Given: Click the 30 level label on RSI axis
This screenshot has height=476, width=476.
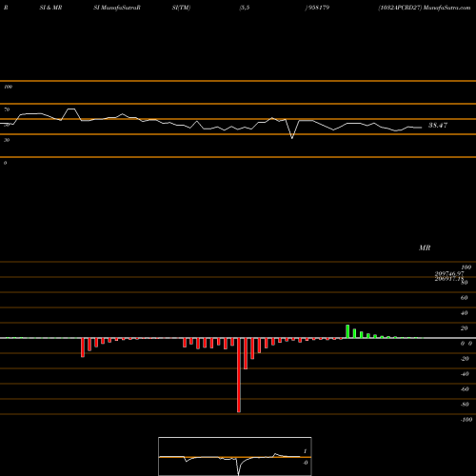Looking at the screenshot, I should pos(7,140).
